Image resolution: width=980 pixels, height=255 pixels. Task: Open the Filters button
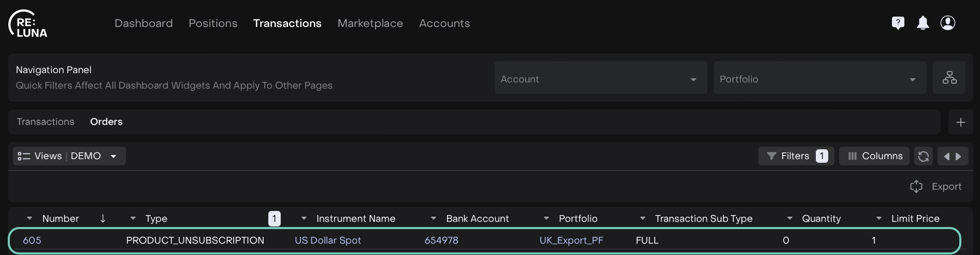click(x=796, y=156)
